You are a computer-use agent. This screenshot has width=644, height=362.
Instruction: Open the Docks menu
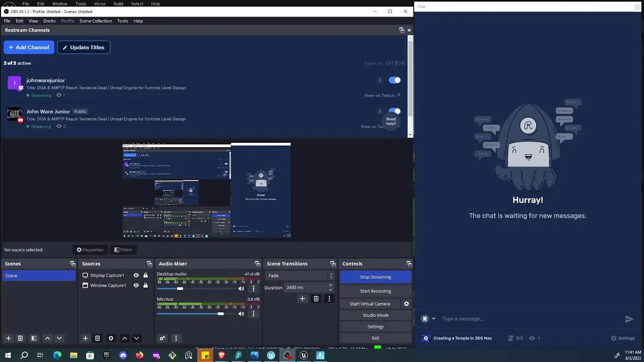[49, 21]
